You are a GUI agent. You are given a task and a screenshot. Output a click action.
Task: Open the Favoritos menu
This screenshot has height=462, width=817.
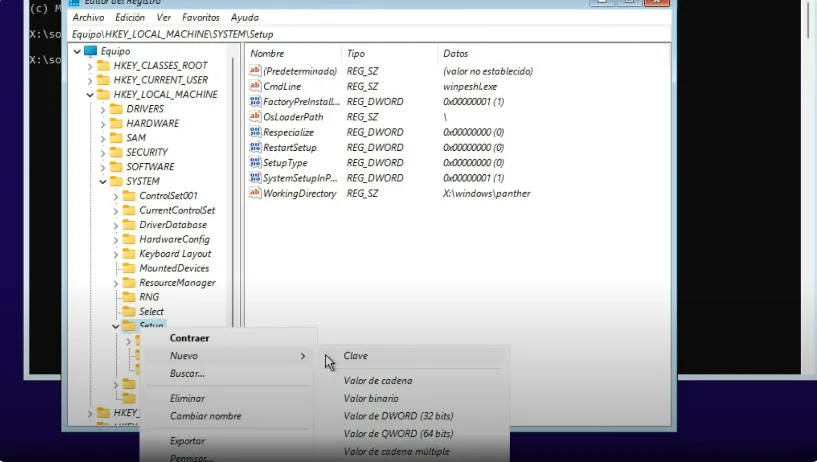(201, 18)
